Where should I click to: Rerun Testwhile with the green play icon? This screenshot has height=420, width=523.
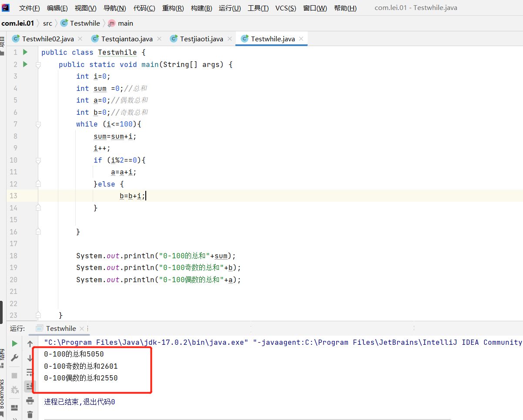pos(14,343)
